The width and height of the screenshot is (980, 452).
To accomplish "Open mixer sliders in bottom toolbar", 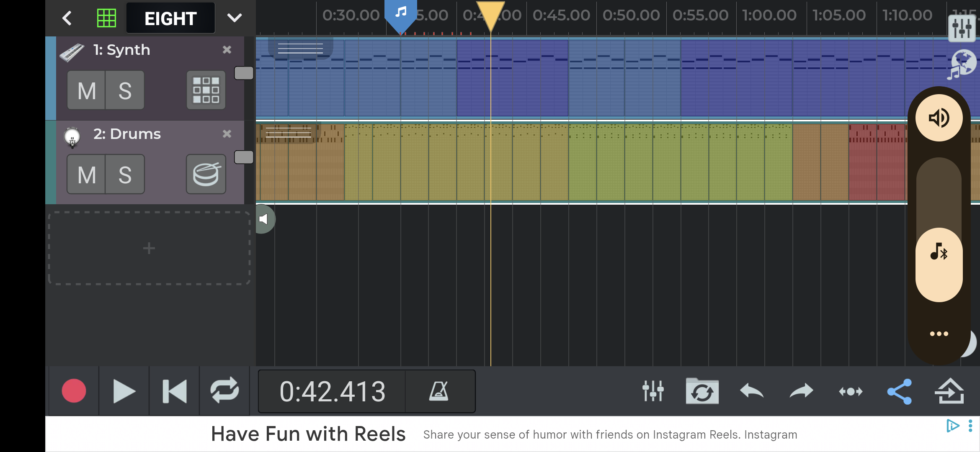I will (653, 391).
